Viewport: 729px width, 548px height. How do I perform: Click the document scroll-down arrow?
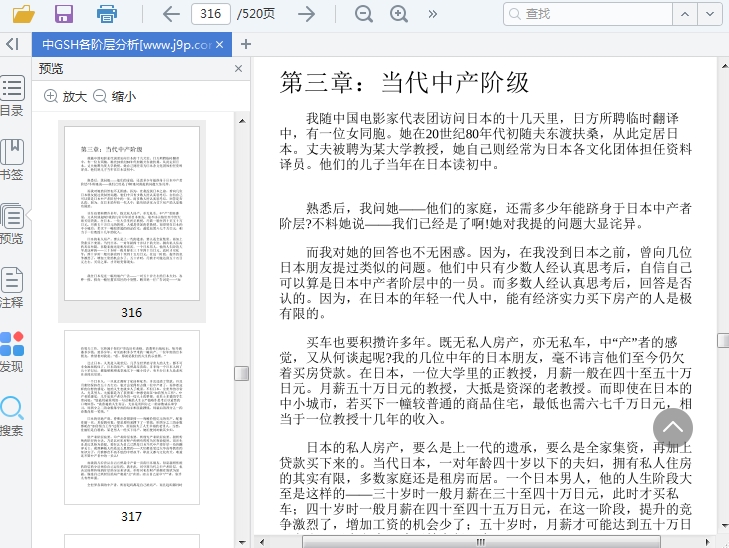point(724,526)
